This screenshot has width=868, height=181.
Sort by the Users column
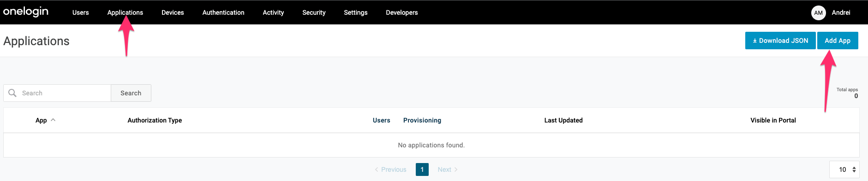coord(382,120)
